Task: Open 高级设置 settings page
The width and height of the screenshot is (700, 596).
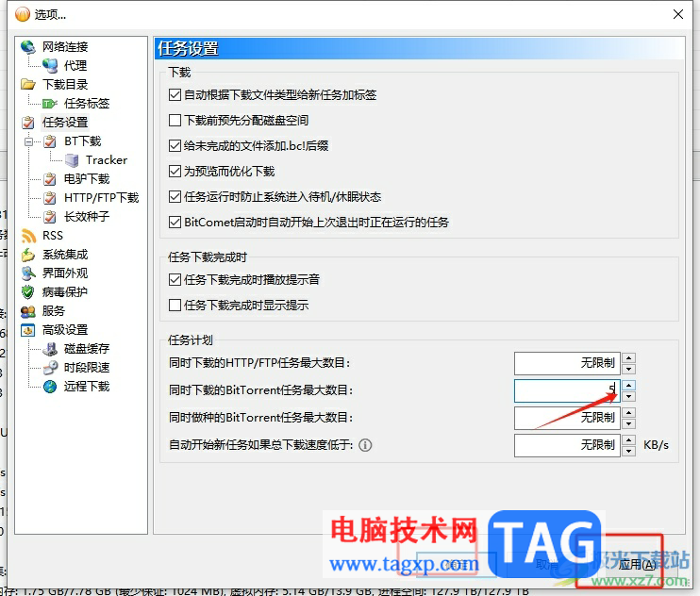Action: pos(65,330)
